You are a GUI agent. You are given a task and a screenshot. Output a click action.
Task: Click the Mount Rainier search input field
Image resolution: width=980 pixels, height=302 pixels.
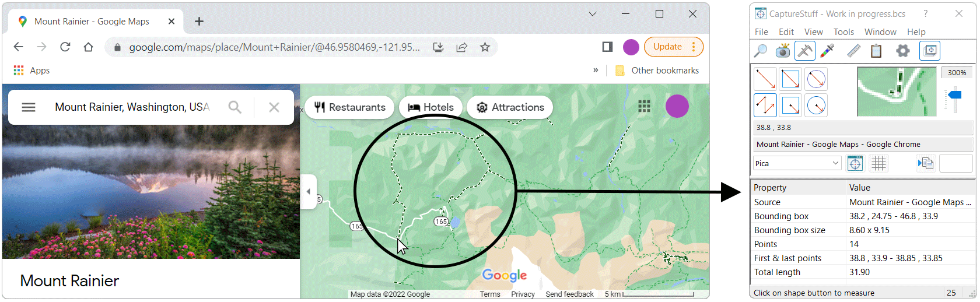[132, 107]
